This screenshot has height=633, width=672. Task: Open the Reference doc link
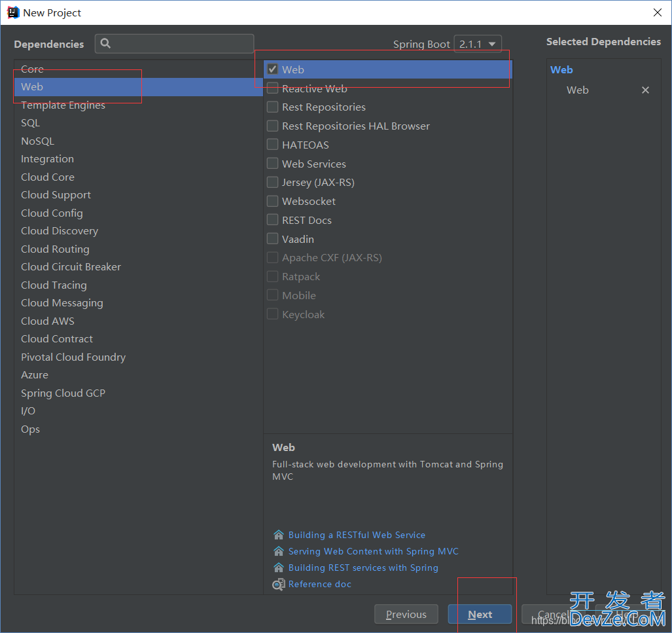click(x=320, y=584)
